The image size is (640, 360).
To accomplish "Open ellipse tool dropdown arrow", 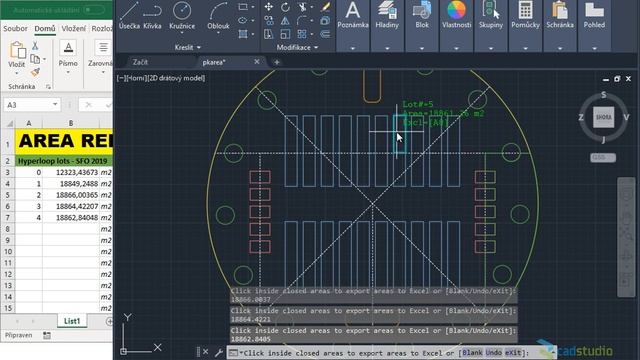I will point(253,20).
